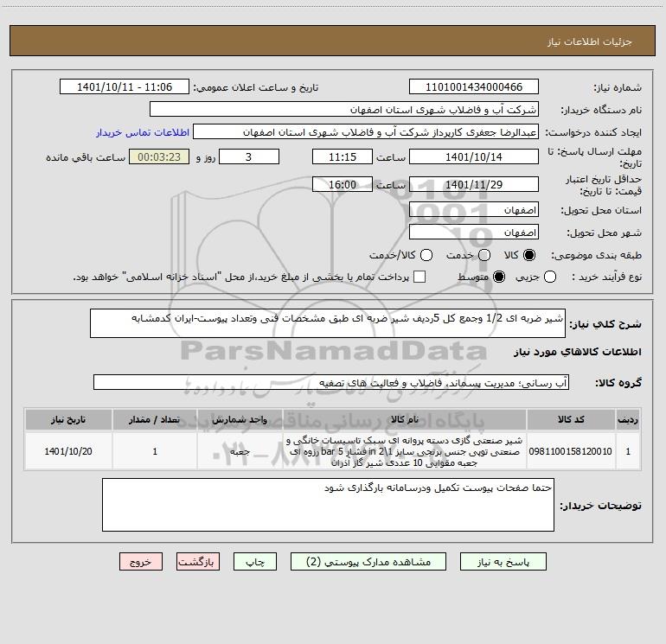This screenshot has height=644, width=666.
Task: Click the بازگشت back button
Action: pyautogui.click(x=198, y=562)
